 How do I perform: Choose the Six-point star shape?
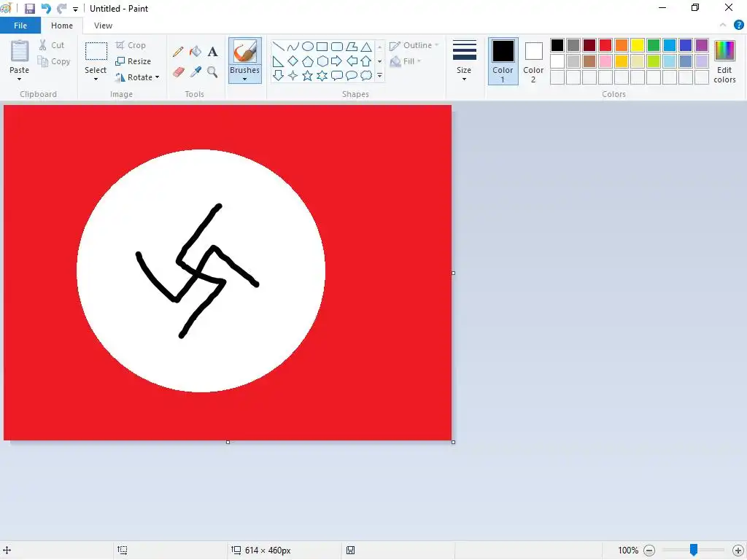tap(322, 75)
